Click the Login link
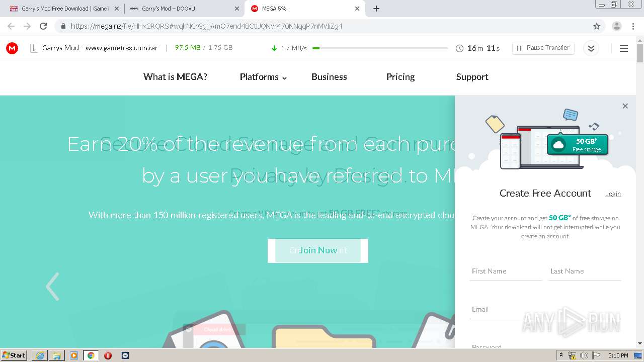Viewport: 644px width, 362px height. click(613, 194)
